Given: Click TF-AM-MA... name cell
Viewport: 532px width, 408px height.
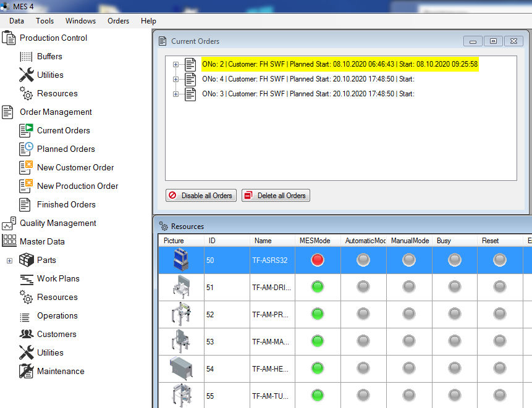Looking at the screenshot, I should point(272,341).
